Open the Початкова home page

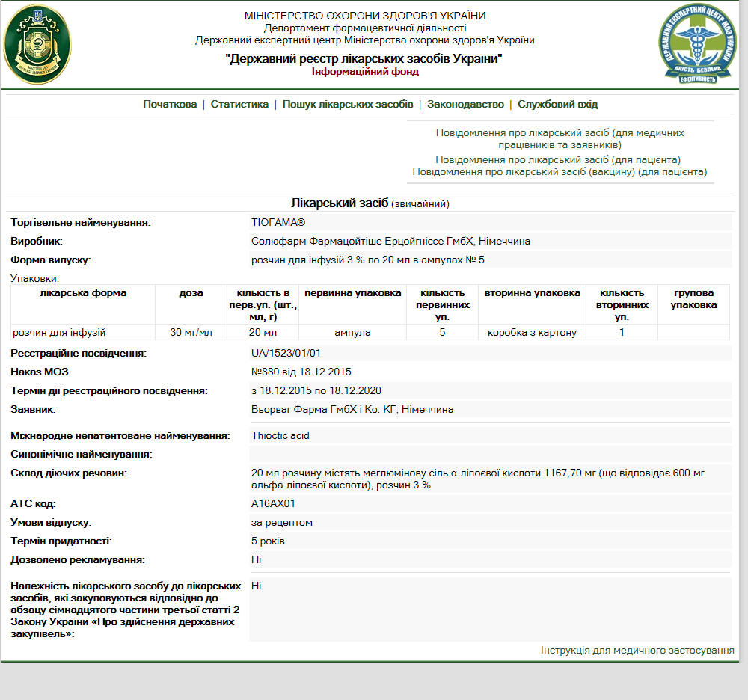(170, 105)
